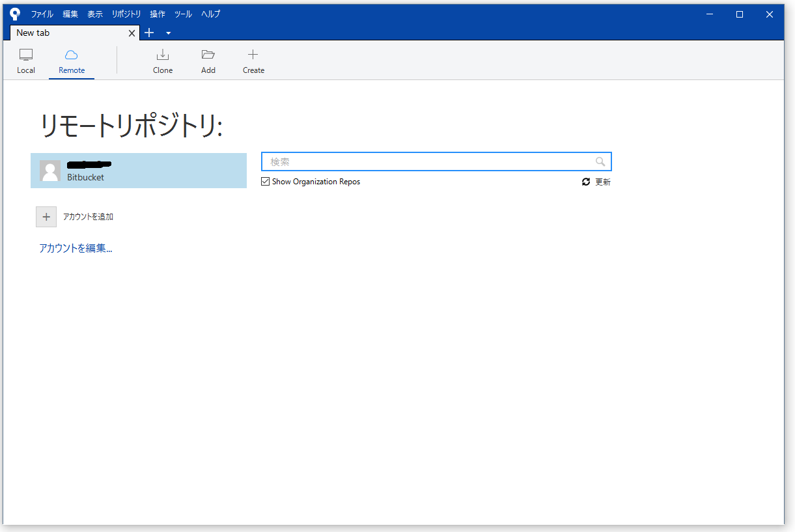795x532 pixels.
Task: Click the search magnifier icon
Action: pyautogui.click(x=600, y=161)
